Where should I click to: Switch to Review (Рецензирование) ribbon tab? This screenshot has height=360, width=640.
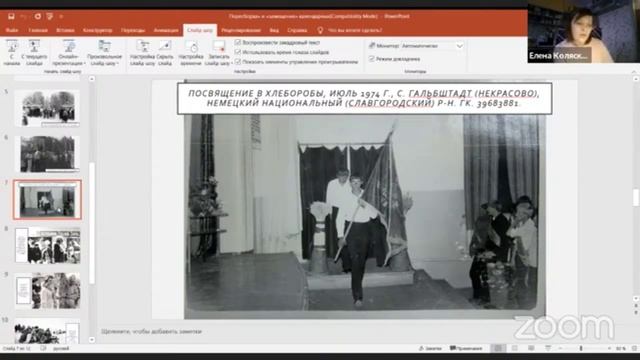[x=241, y=30]
